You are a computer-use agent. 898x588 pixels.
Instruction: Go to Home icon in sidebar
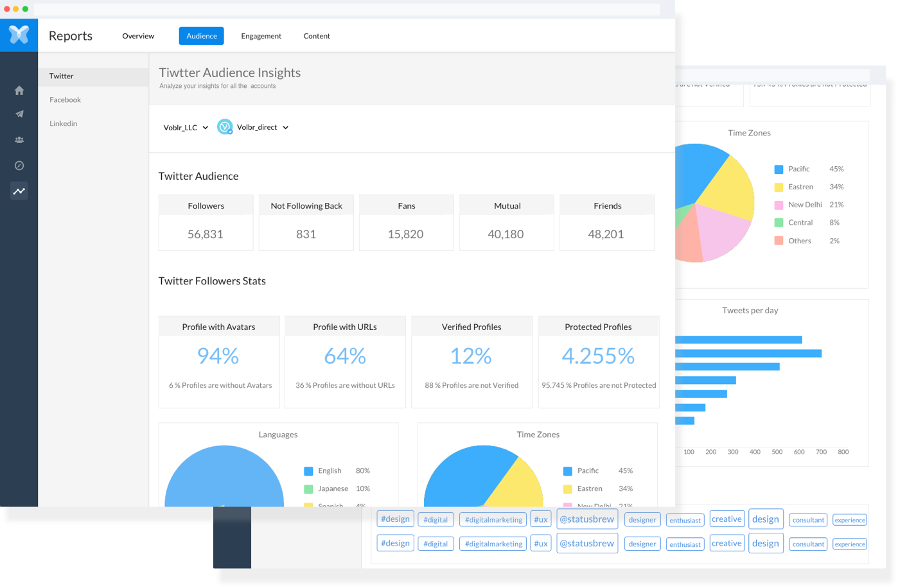(19, 91)
